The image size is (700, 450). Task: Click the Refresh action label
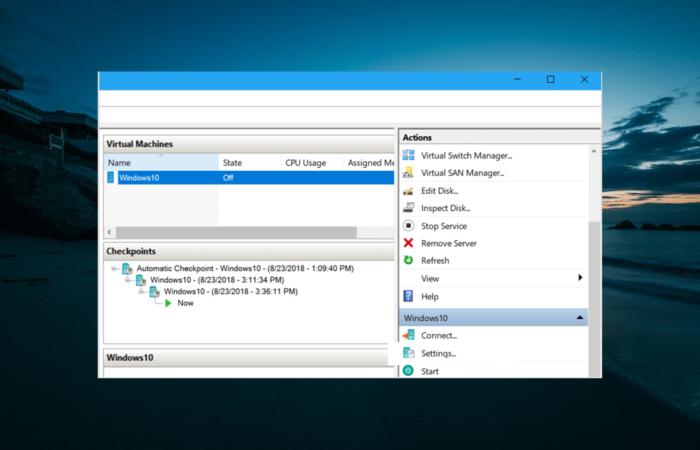435,261
